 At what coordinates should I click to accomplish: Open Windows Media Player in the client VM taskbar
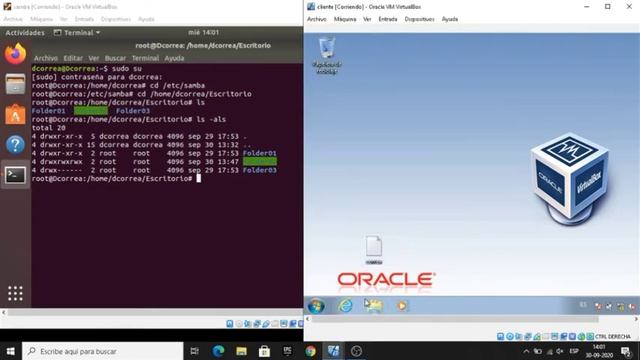click(x=402, y=306)
